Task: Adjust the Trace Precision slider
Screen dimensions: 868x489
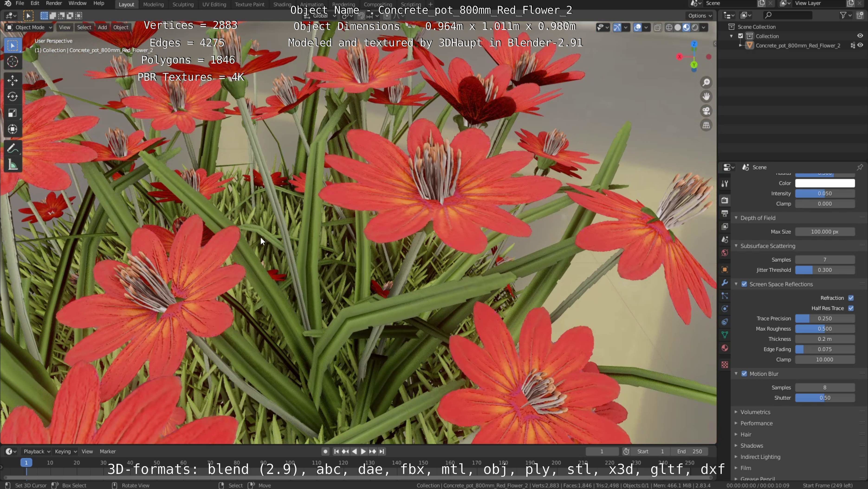Action: 825,319
